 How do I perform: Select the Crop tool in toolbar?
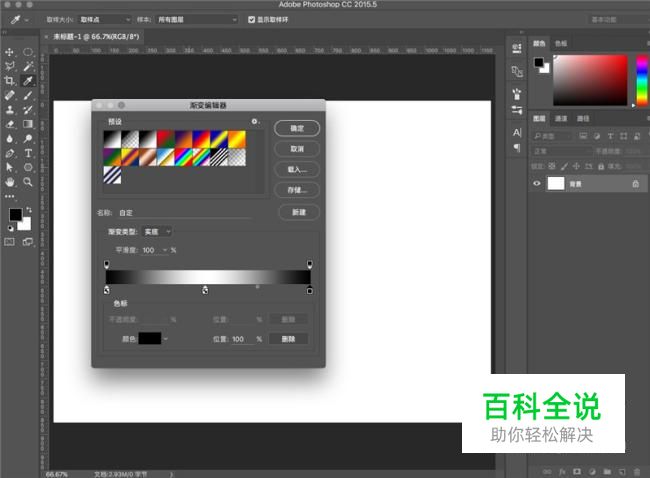(x=10, y=80)
